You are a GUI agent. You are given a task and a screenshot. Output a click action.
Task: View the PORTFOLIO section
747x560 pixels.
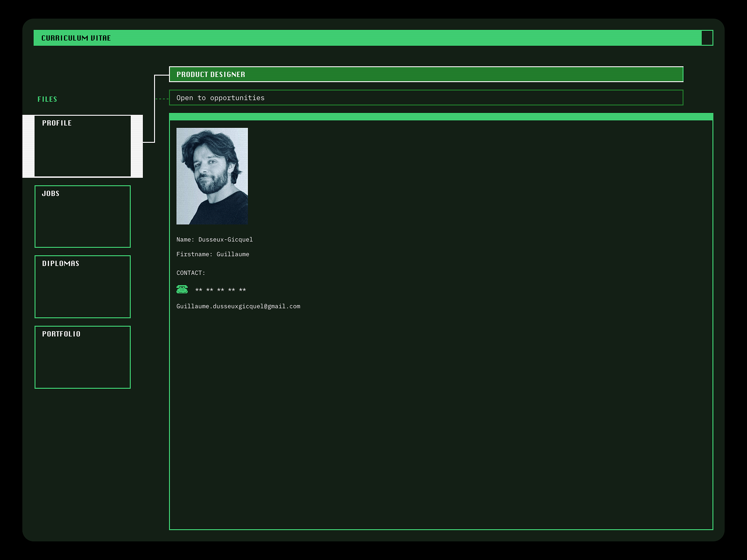[82, 357]
